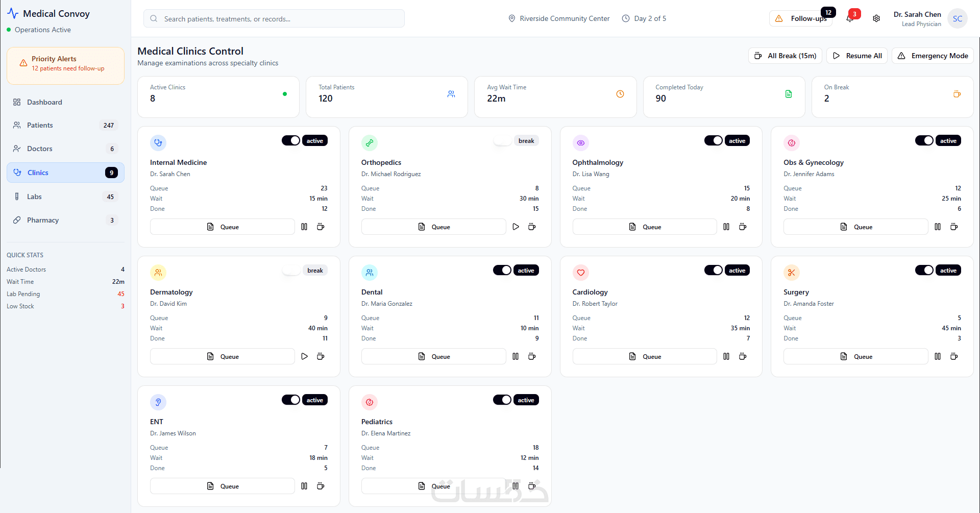This screenshot has height=513, width=980.
Task: Pause the Obs & Gynecology clinic
Action: coord(938,227)
